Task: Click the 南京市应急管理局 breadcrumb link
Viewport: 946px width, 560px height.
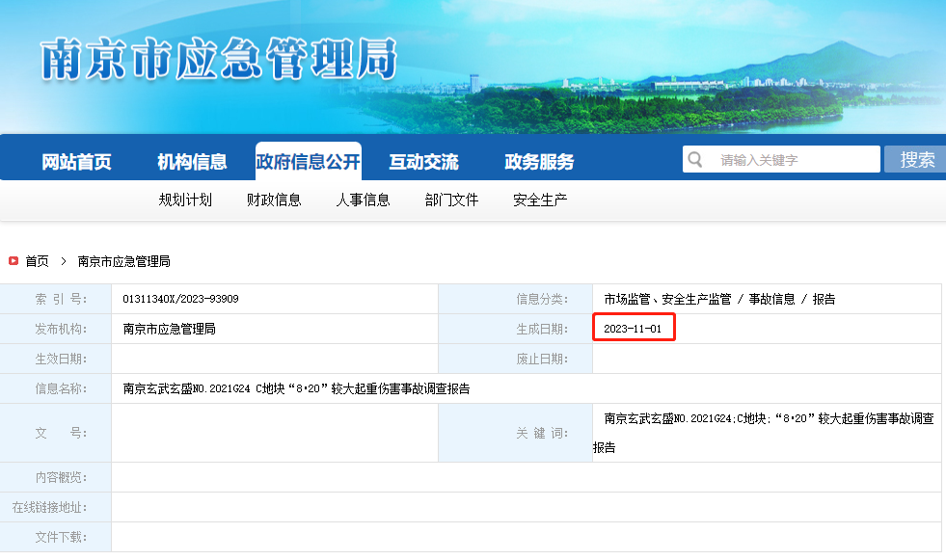Action: point(123,261)
